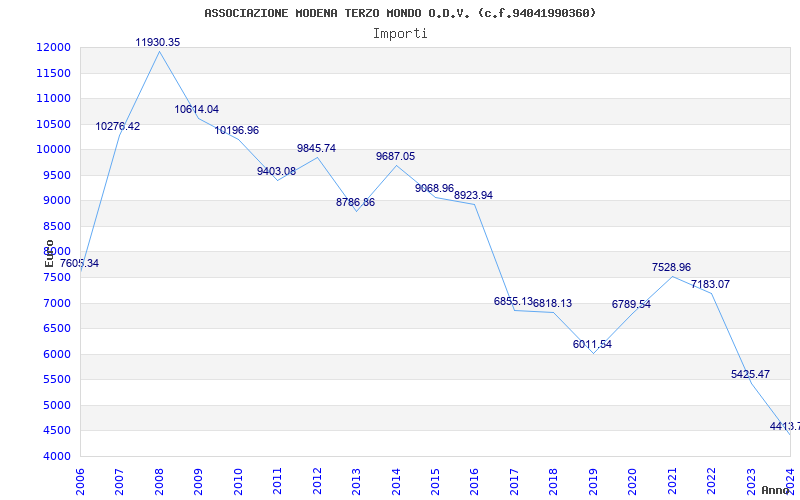This screenshot has width=800, height=500.
Task: Select the 9845.74 value label
Action: (316, 148)
